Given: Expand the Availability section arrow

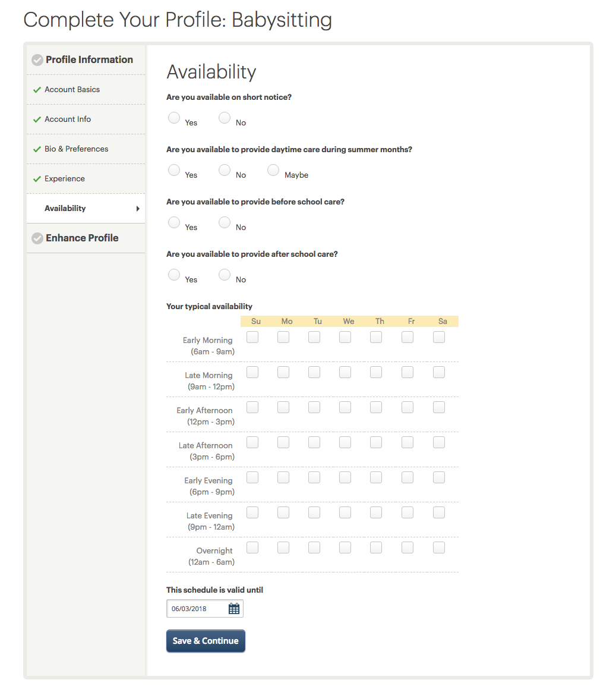Looking at the screenshot, I should [x=138, y=209].
